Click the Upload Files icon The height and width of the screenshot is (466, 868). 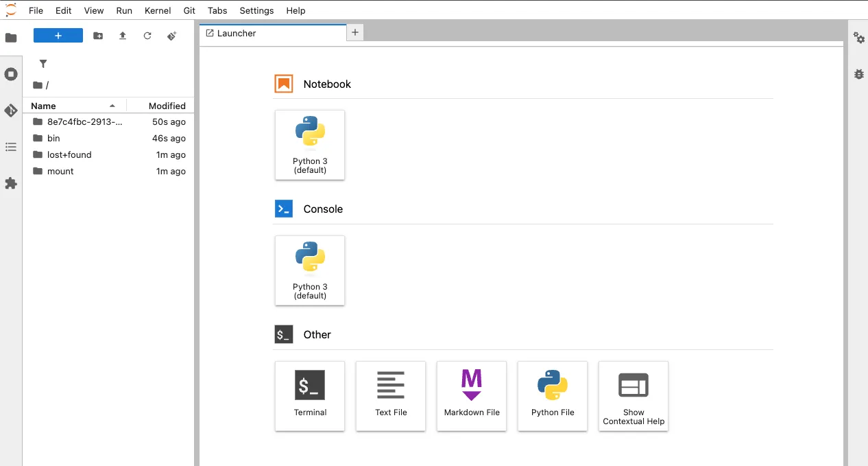(x=123, y=36)
